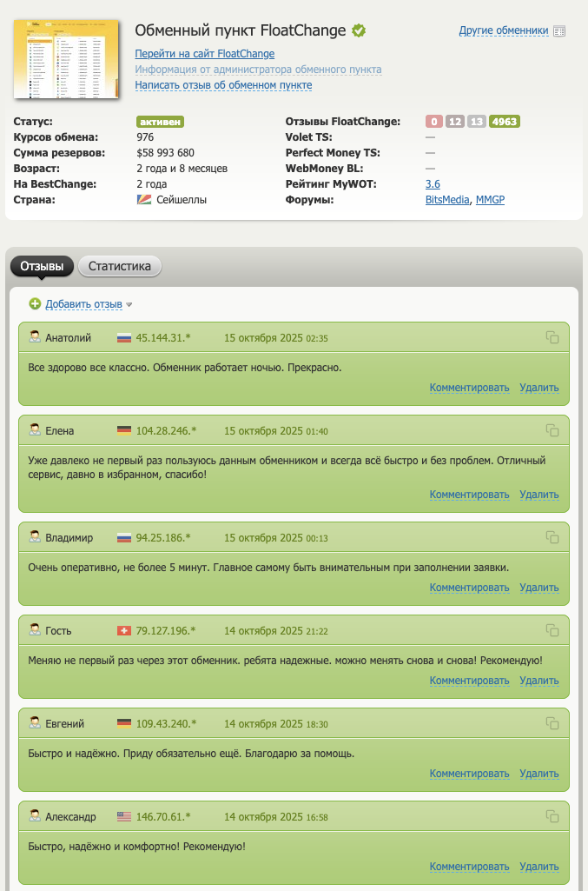The image size is (588, 891).
Task: Click the Russian flag next to 45.144.31.*
Action: click(x=123, y=338)
